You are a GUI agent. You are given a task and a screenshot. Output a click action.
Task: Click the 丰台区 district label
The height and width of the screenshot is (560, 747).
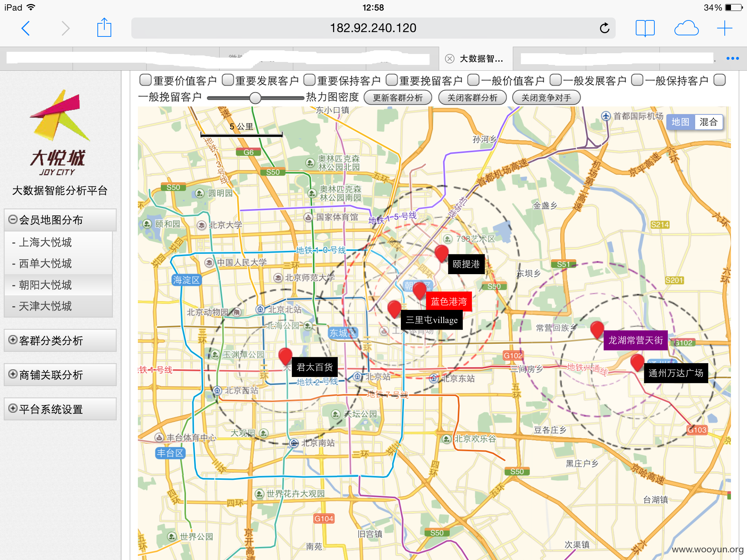(170, 453)
